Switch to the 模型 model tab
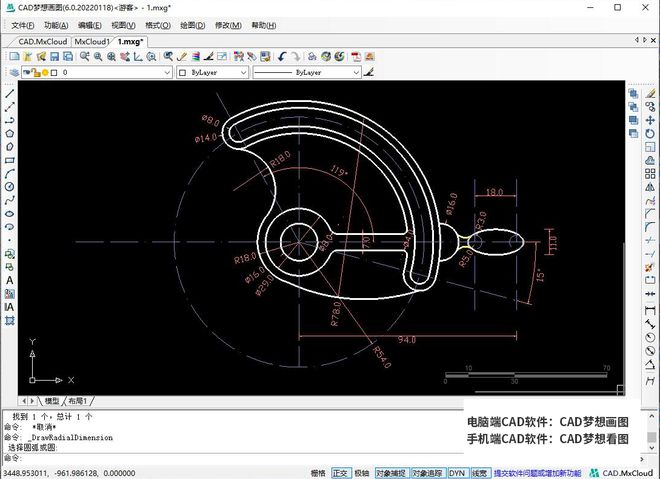The image size is (660, 479). [51, 401]
